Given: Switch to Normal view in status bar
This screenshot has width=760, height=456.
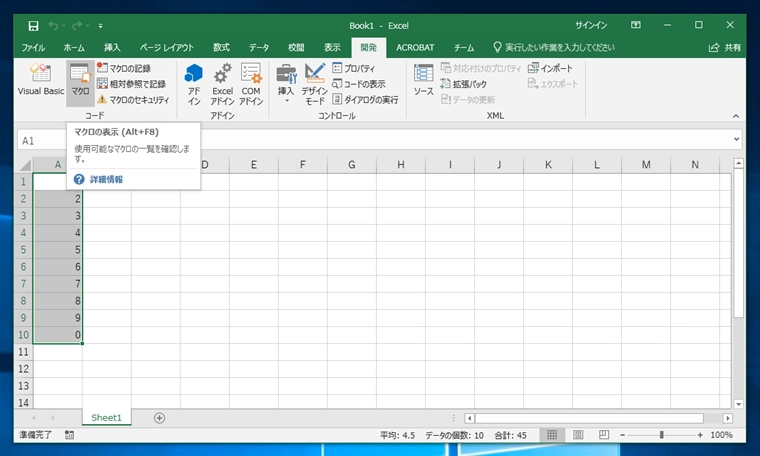Looking at the screenshot, I should coord(552,435).
